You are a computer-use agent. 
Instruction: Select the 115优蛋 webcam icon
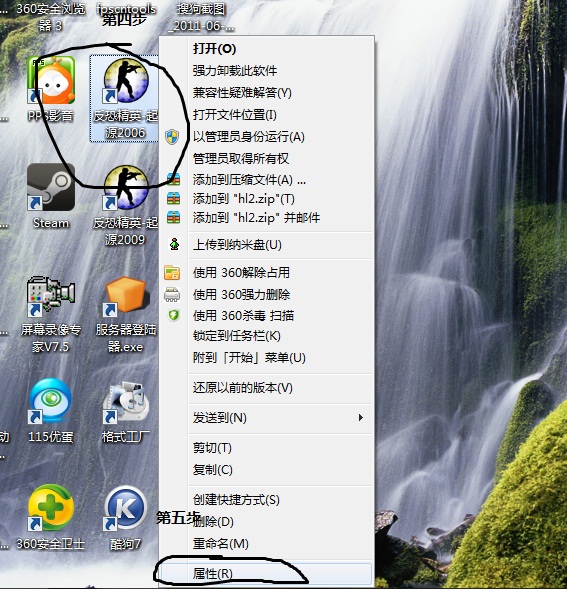click(x=51, y=401)
